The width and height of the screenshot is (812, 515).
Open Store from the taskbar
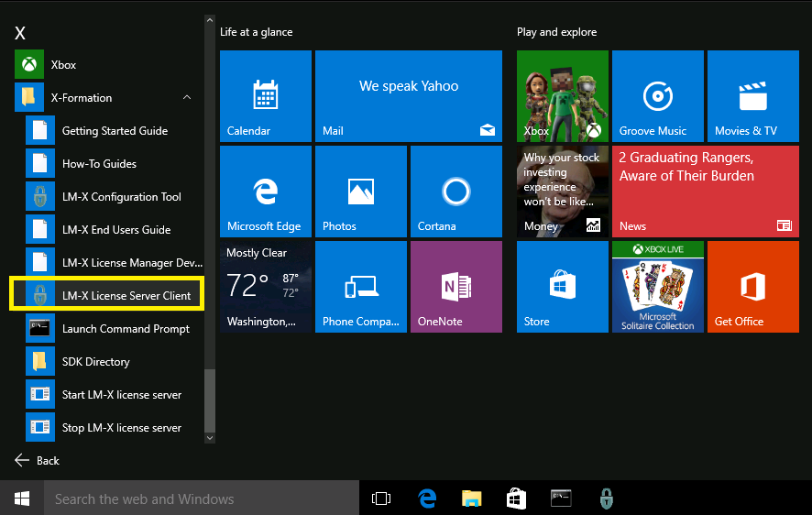pos(516,499)
